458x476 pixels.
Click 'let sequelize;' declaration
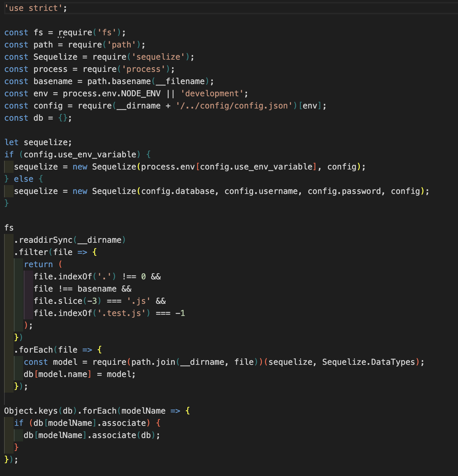point(38,142)
